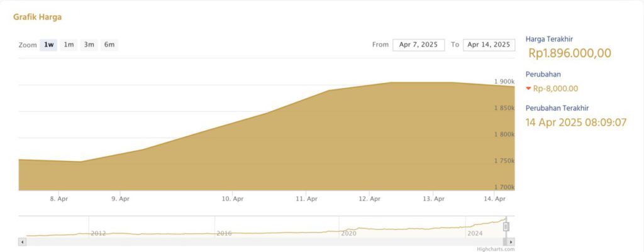The image size is (644, 252).
Task: Select the 1w zoom range
Action: (x=48, y=45)
